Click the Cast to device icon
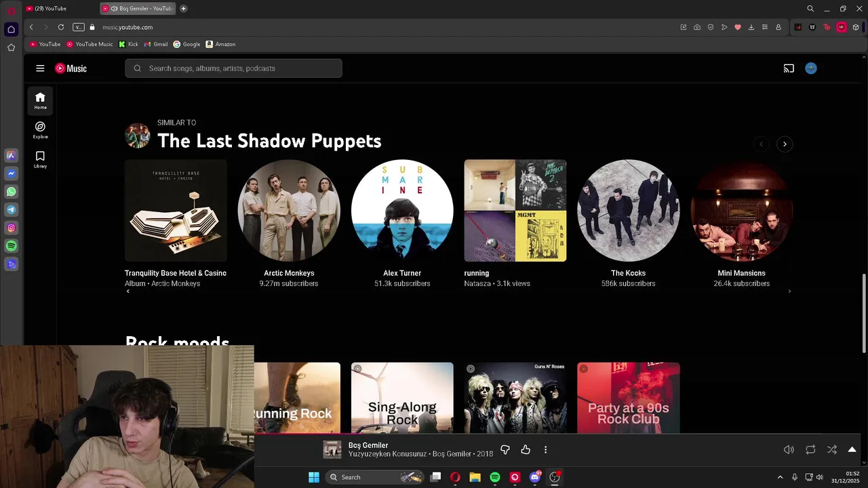The width and height of the screenshot is (868, 488). (789, 68)
